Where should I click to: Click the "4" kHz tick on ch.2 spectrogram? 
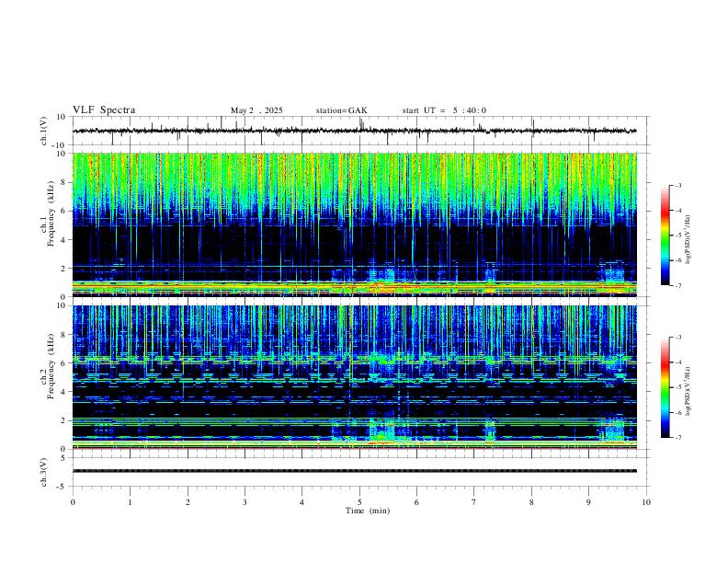point(63,392)
